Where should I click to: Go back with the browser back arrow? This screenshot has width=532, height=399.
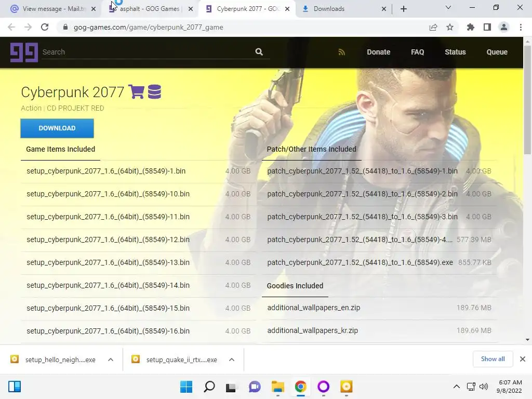(x=11, y=27)
